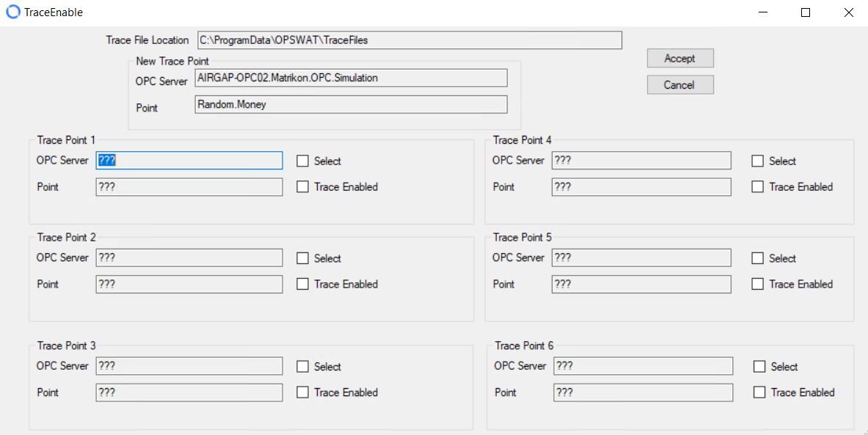Enable Trace Enabled checkbox in Trace Point 4
The height and width of the screenshot is (435, 868).
pos(757,187)
